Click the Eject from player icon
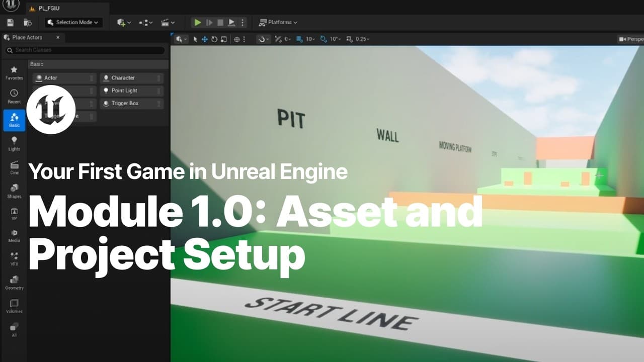 click(231, 23)
